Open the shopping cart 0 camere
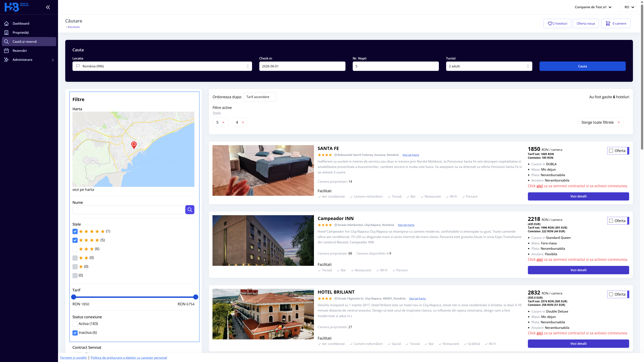The height and width of the screenshot is (362, 644). coord(615,23)
